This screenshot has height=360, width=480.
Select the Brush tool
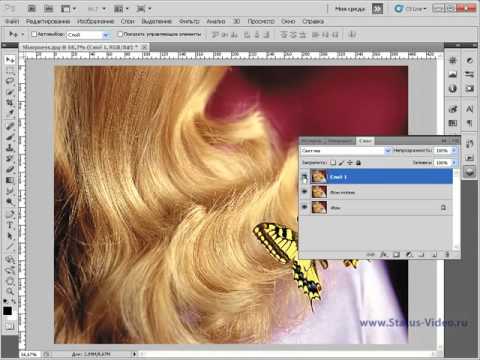point(10,137)
